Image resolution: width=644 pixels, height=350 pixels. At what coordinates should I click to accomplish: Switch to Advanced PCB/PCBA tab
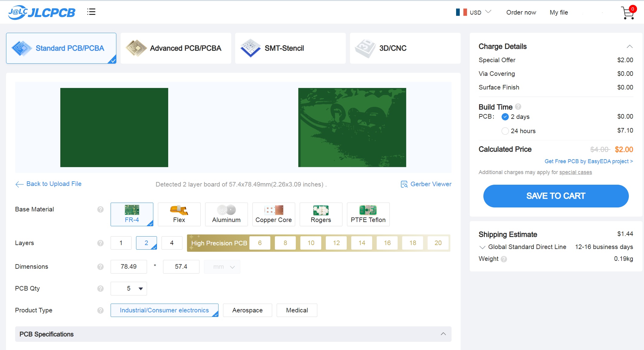[176, 48]
